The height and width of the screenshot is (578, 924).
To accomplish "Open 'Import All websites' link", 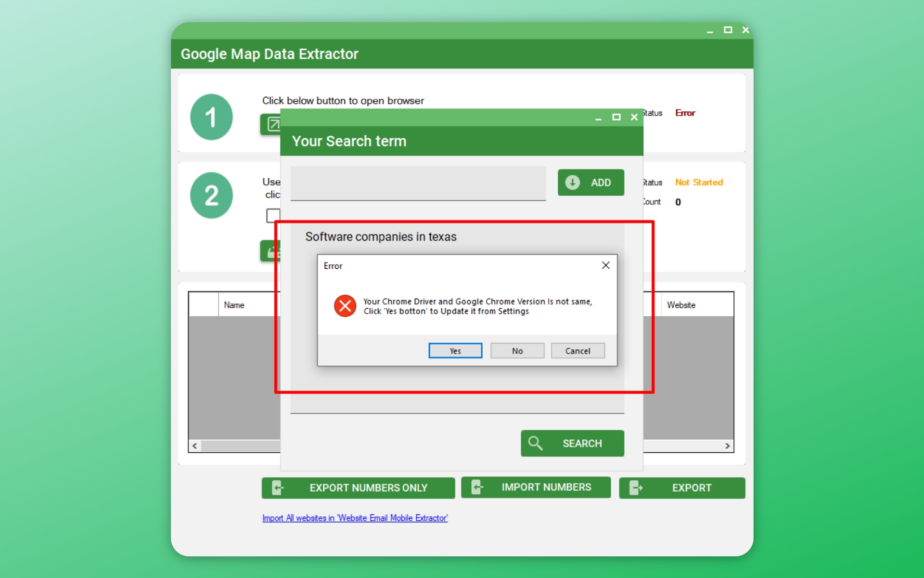I will (355, 518).
